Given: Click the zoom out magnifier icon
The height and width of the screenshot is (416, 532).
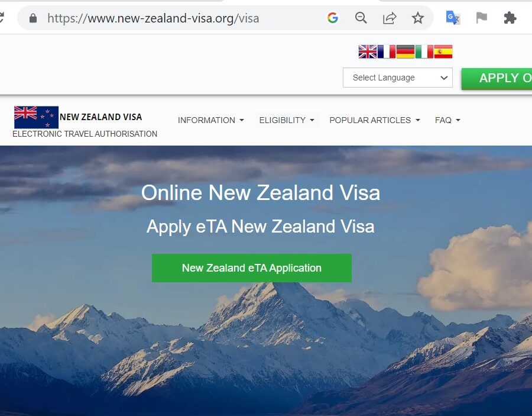Looking at the screenshot, I should tap(361, 18).
